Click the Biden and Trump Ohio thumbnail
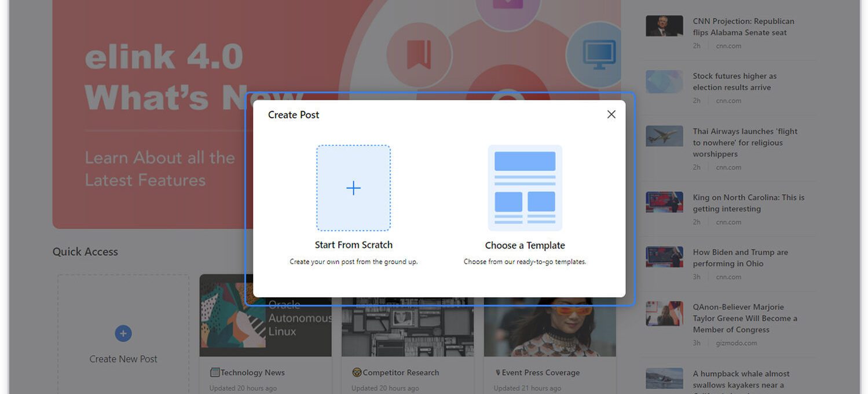The image size is (868, 394). [x=664, y=257]
